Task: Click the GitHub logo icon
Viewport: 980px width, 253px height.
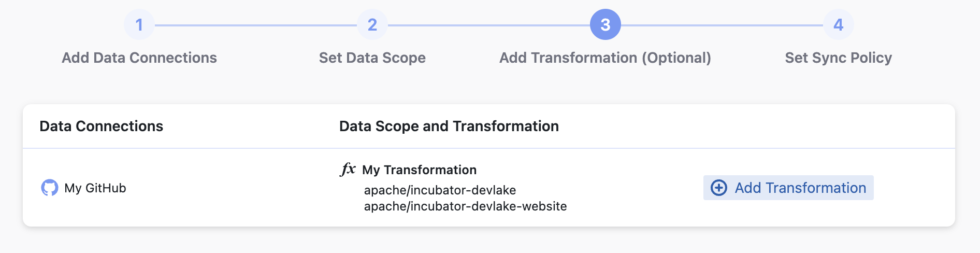Action: [x=50, y=188]
